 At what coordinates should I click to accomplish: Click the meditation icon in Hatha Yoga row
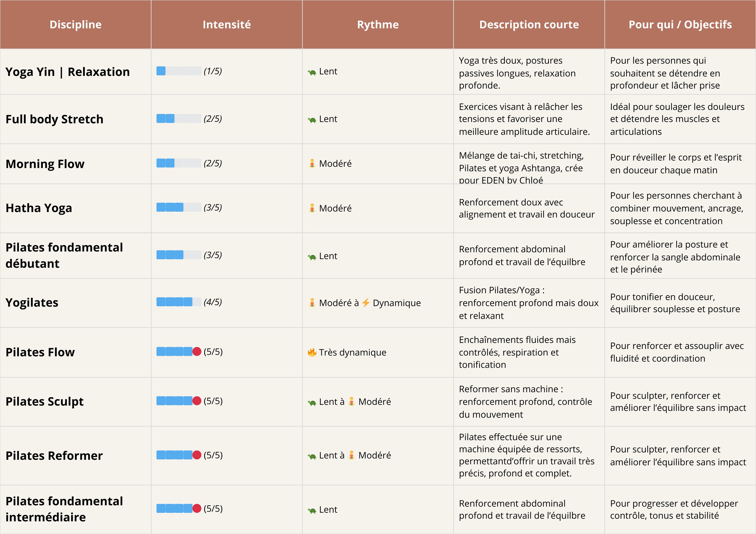click(x=312, y=208)
